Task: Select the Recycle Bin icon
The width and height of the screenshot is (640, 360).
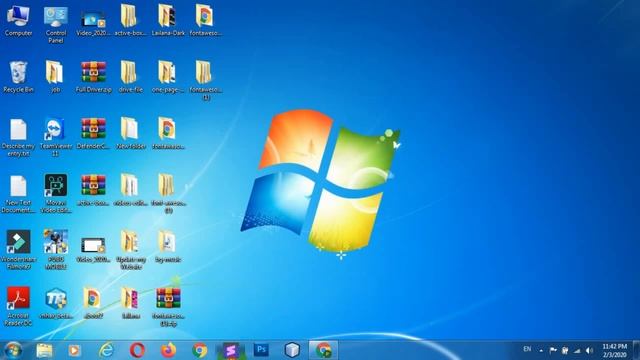Action: (18, 78)
